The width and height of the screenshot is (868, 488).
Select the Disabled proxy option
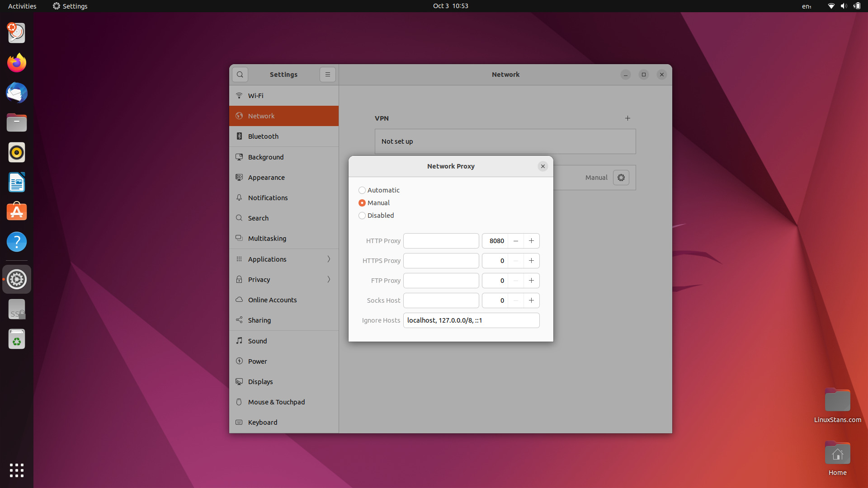coord(362,216)
